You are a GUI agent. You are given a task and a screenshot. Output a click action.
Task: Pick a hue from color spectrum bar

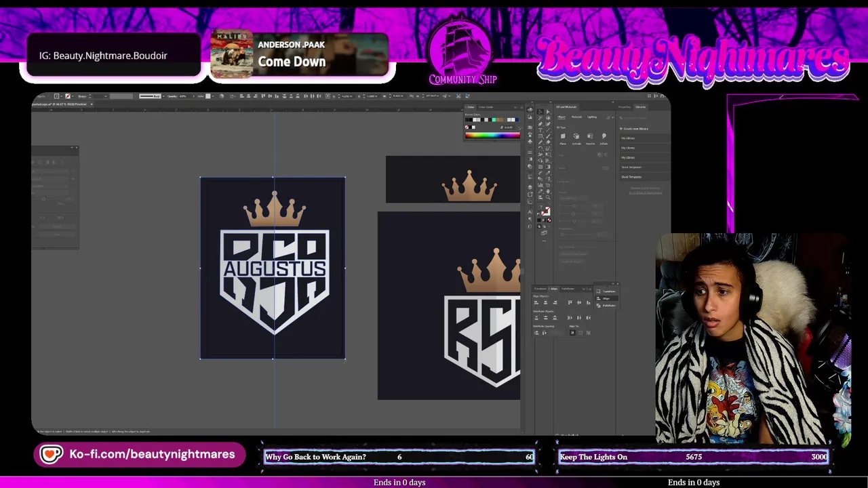[493, 136]
